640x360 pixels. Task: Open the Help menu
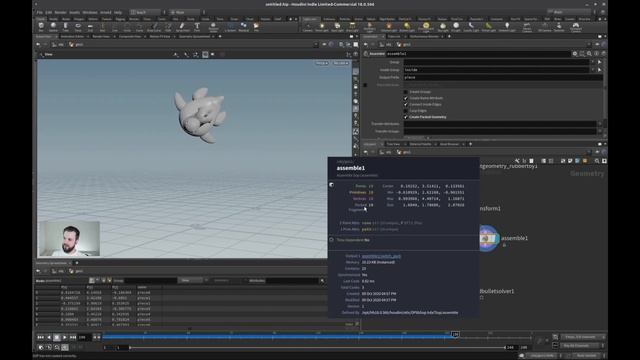click(118, 12)
